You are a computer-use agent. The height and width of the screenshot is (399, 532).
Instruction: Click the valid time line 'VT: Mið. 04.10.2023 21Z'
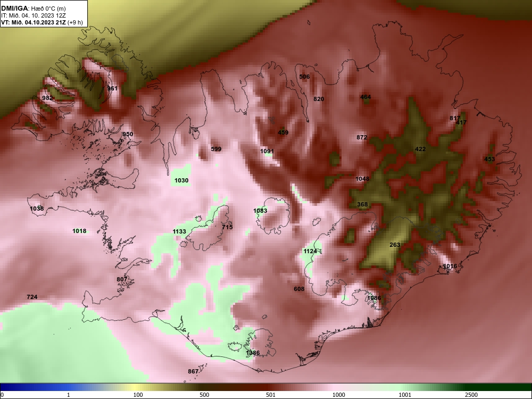[x=34, y=22]
